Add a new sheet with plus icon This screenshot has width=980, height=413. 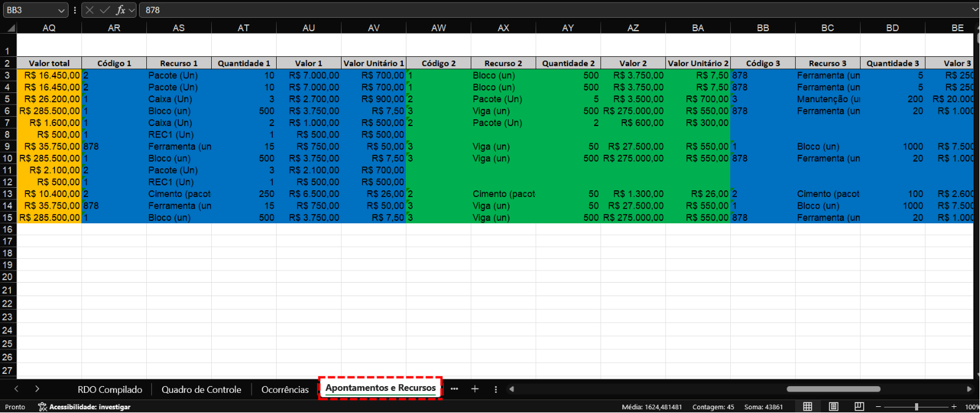point(474,389)
